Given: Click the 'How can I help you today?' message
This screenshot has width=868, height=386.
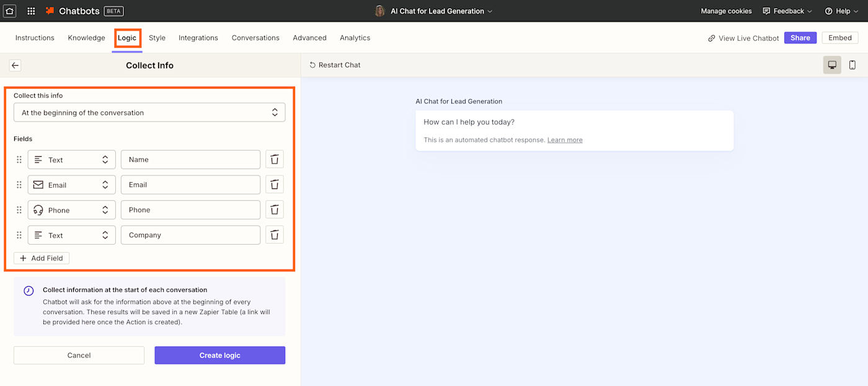Looking at the screenshot, I should click(469, 122).
